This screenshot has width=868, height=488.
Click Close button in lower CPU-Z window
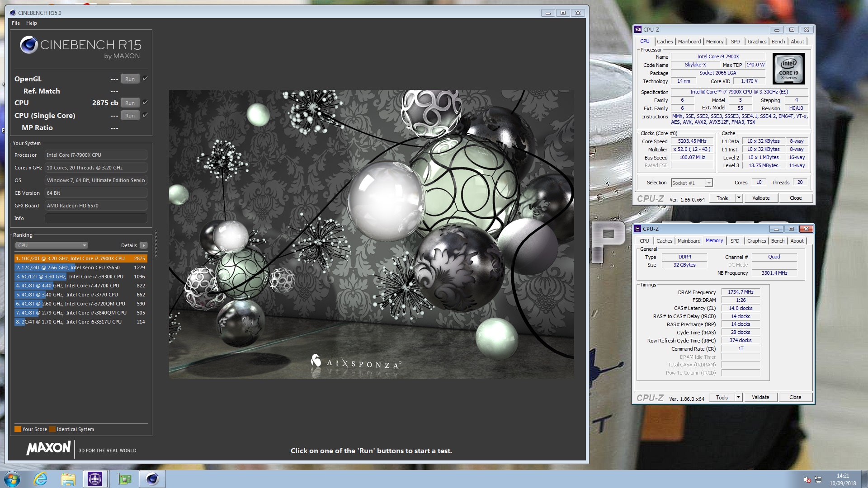click(x=795, y=397)
